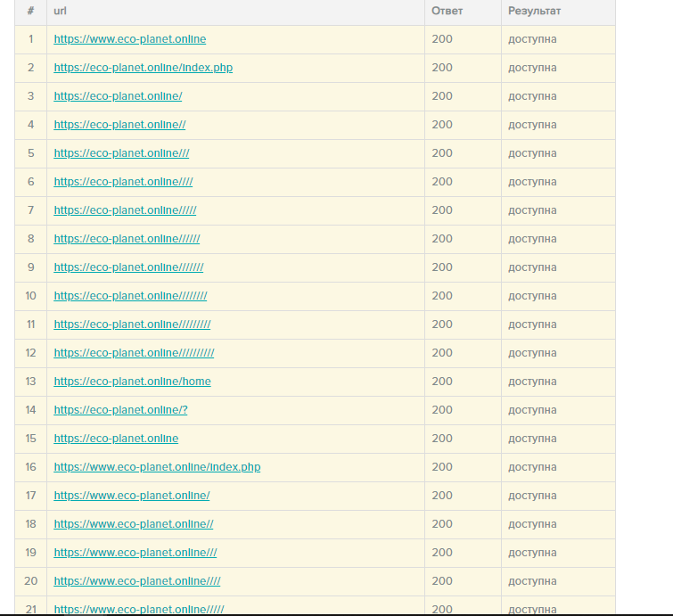Open the eco-planet.online/index.php link in row 2
Viewport: 673px width, 616px height.
click(x=143, y=68)
